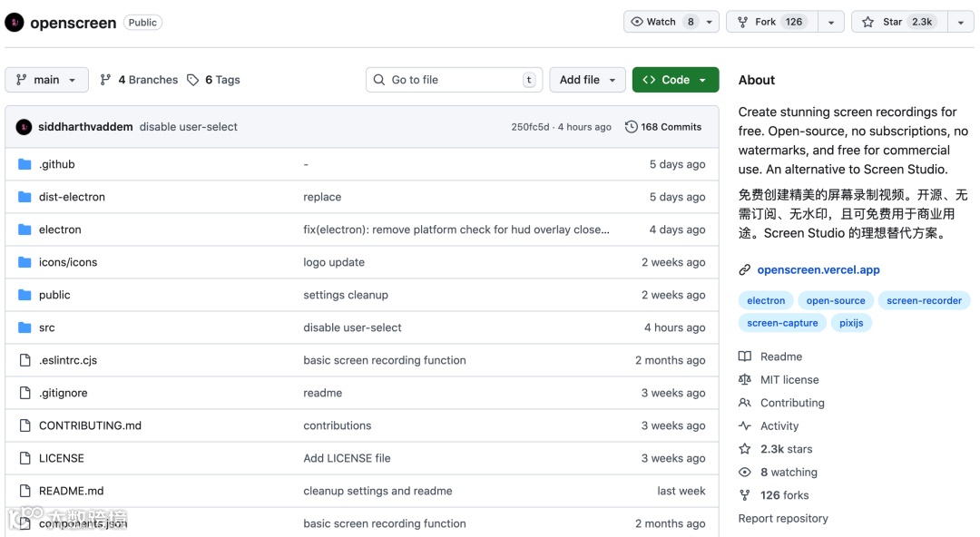Viewport: 980px width, 537px height.
Task: Click the people icon next to Contributing
Action: 744,403
